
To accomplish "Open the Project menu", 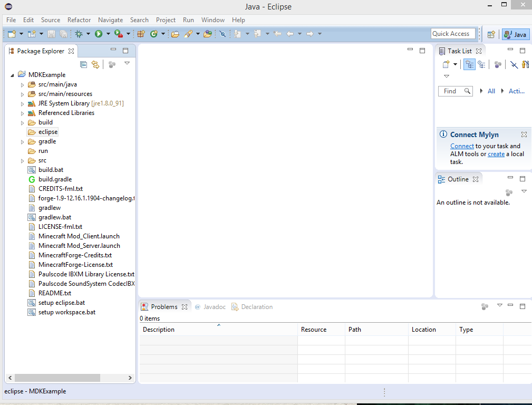I will pyautogui.click(x=166, y=20).
